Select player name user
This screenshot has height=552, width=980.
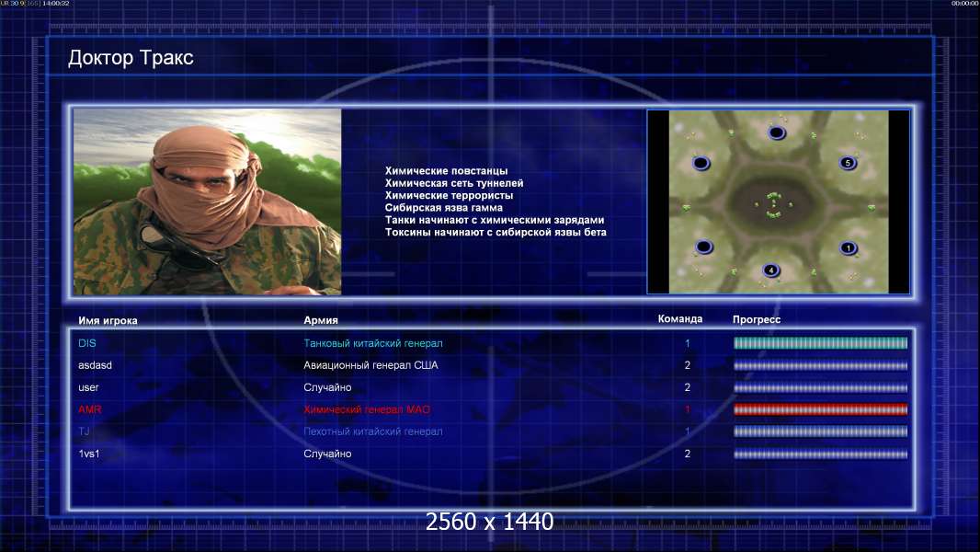tap(88, 387)
